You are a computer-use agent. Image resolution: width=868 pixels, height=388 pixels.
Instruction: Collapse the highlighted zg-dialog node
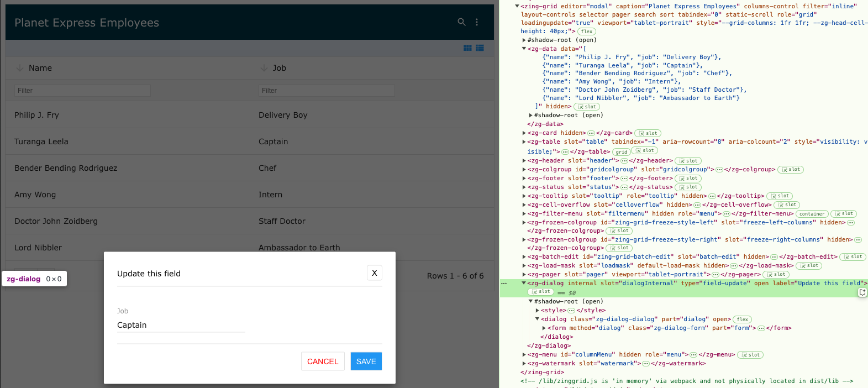pyautogui.click(x=524, y=284)
